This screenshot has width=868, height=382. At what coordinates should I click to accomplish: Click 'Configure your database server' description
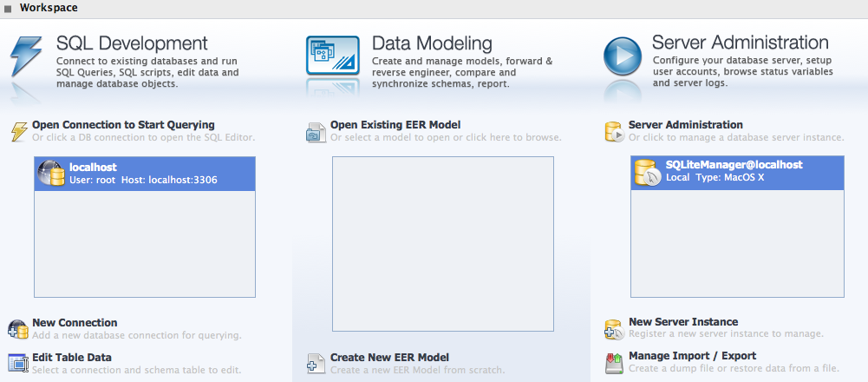click(742, 71)
